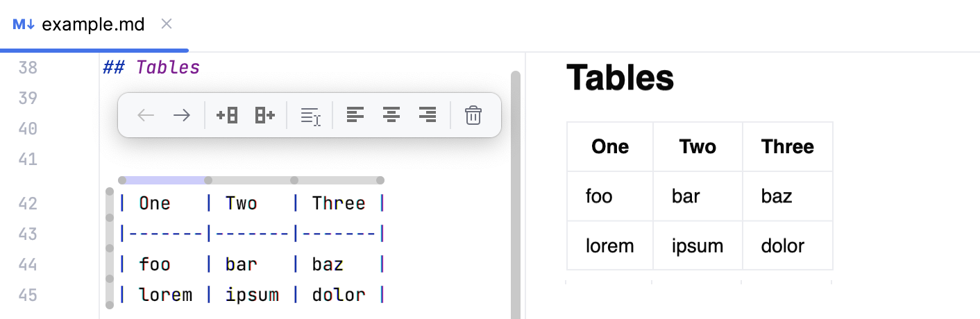
Task: Center-align the column text
Action: 391,115
